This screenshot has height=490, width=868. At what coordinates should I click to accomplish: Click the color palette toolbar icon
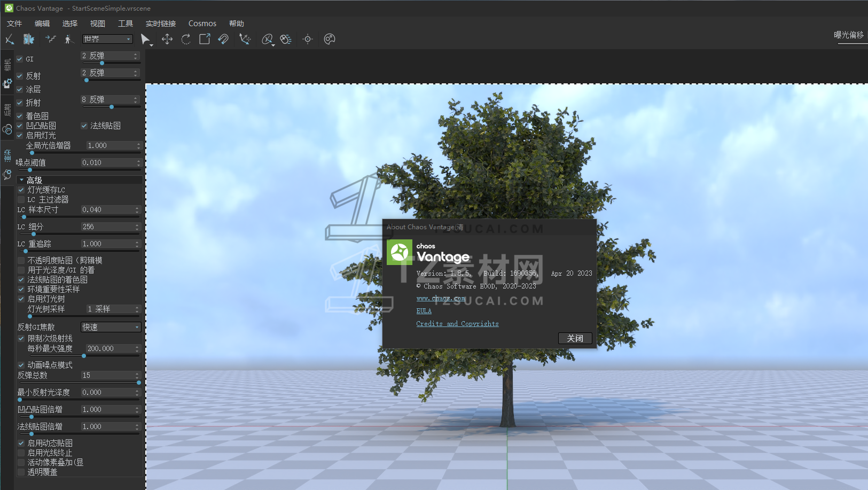[x=330, y=39]
